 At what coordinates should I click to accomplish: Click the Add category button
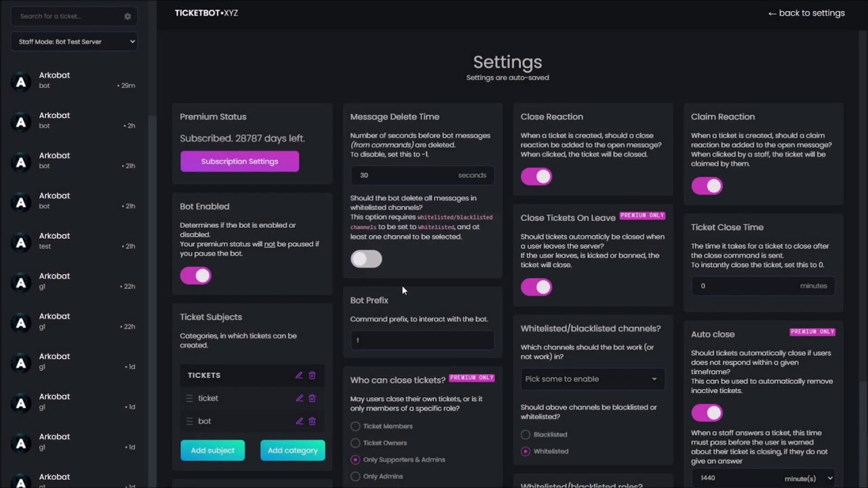click(x=292, y=450)
